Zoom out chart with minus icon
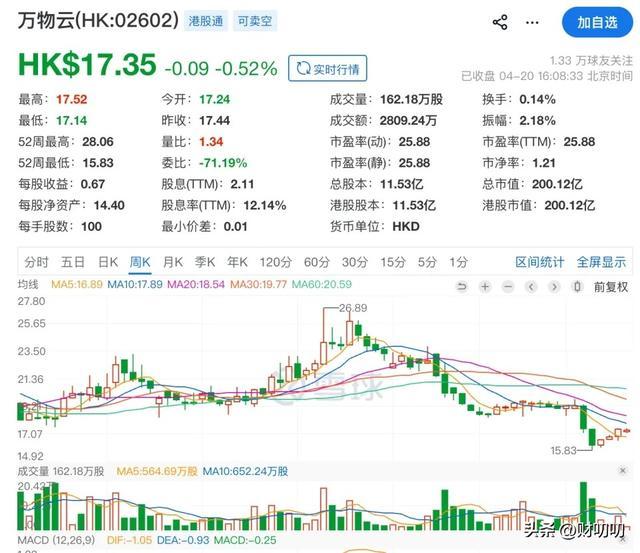The height and width of the screenshot is (553, 640). click(x=508, y=287)
